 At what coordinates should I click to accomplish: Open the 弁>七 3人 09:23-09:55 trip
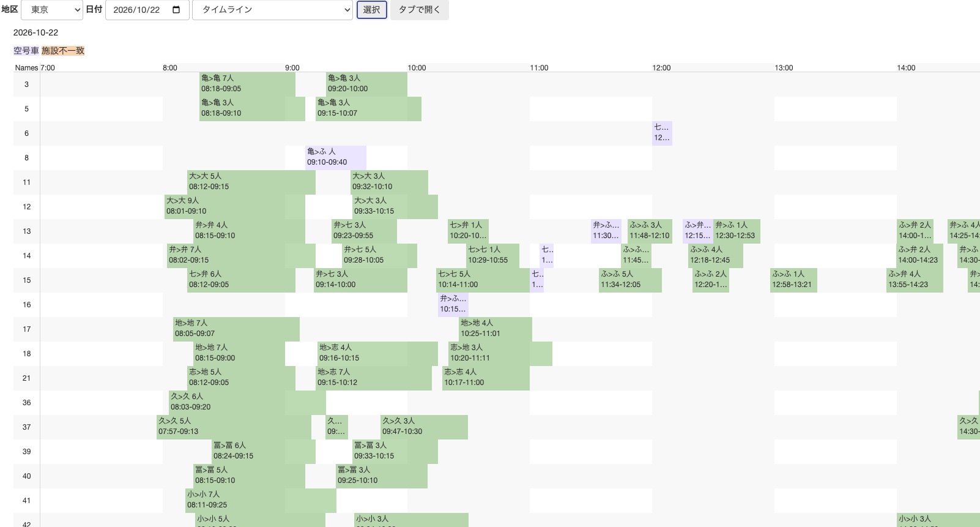(365, 231)
